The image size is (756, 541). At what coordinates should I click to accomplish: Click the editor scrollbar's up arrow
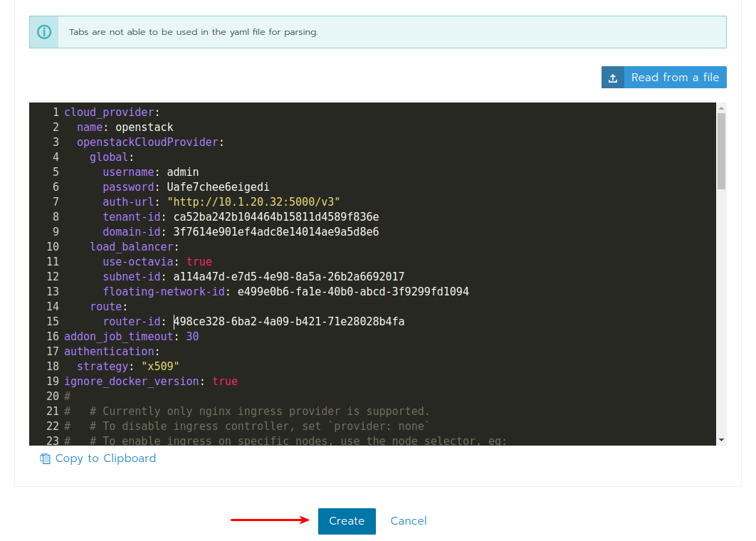[721, 108]
